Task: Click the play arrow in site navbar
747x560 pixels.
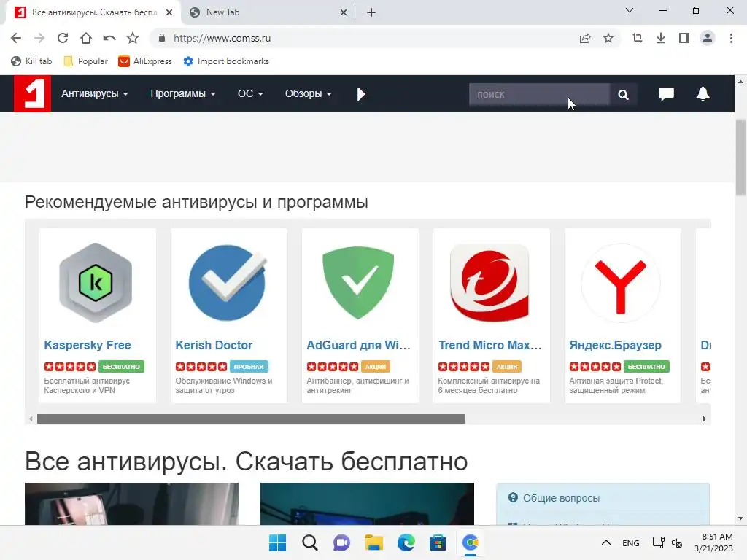Action: pos(360,94)
